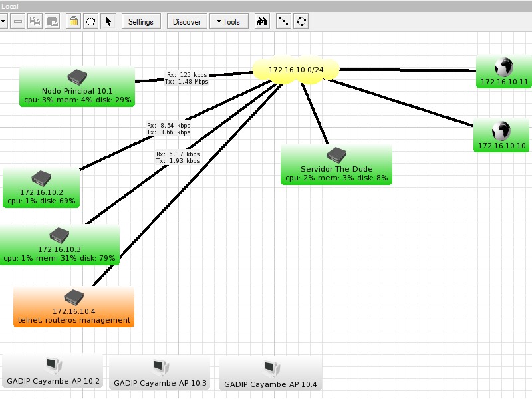The image size is (532, 399).
Task: Click 'cpu: 1% mem: 31% disk: 79%' text
Action: coord(59,258)
